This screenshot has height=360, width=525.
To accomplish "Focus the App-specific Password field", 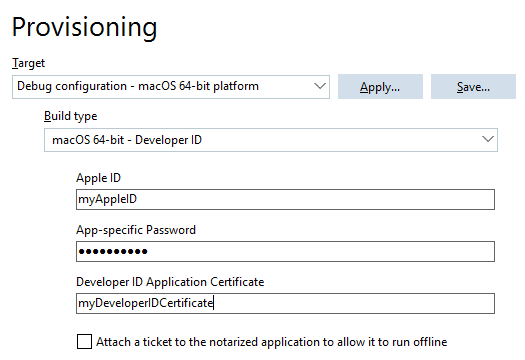I will (285, 251).
